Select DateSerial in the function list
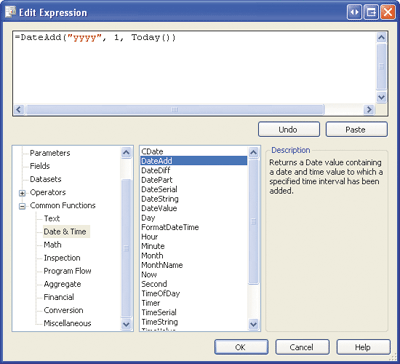Image resolution: width=400 pixels, height=364 pixels. click(x=159, y=189)
